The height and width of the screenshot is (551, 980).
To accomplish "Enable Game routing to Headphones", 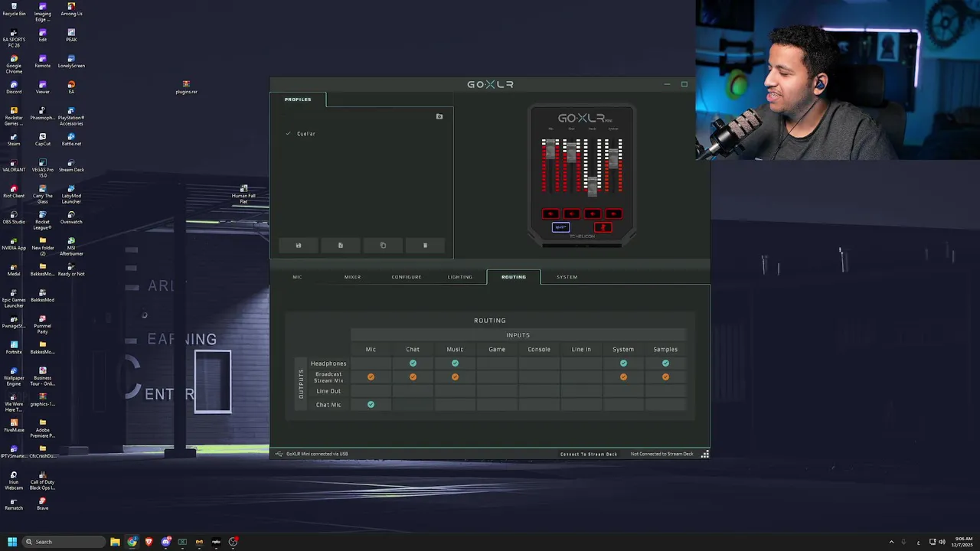I will (x=497, y=364).
